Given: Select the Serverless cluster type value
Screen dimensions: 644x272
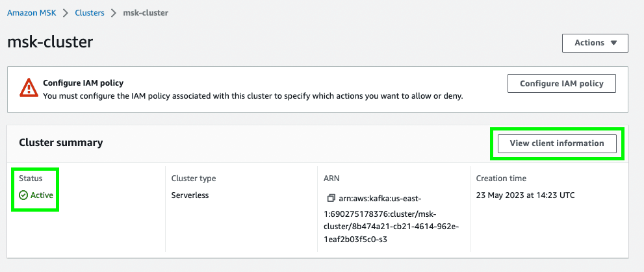Looking at the screenshot, I should pyautogui.click(x=190, y=195).
